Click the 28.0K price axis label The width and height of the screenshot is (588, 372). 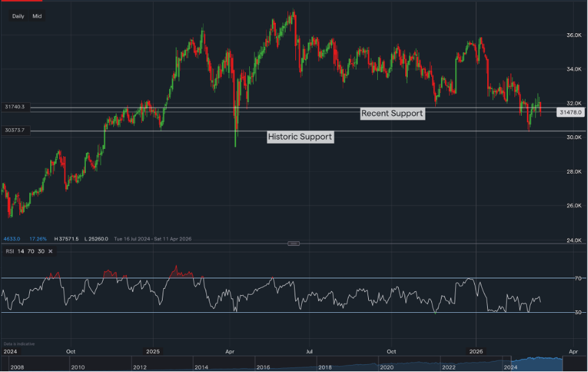pyautogui.click(x=574, y=172)
